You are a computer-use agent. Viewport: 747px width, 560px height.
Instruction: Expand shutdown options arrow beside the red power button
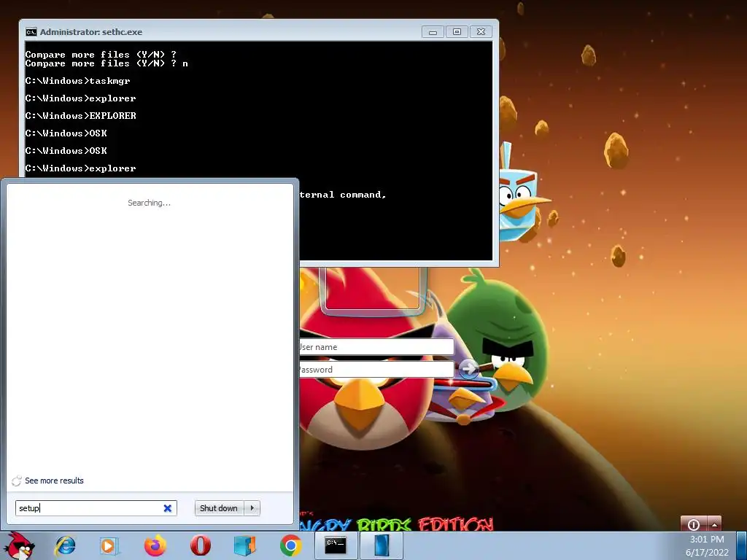tap(714, 524)
